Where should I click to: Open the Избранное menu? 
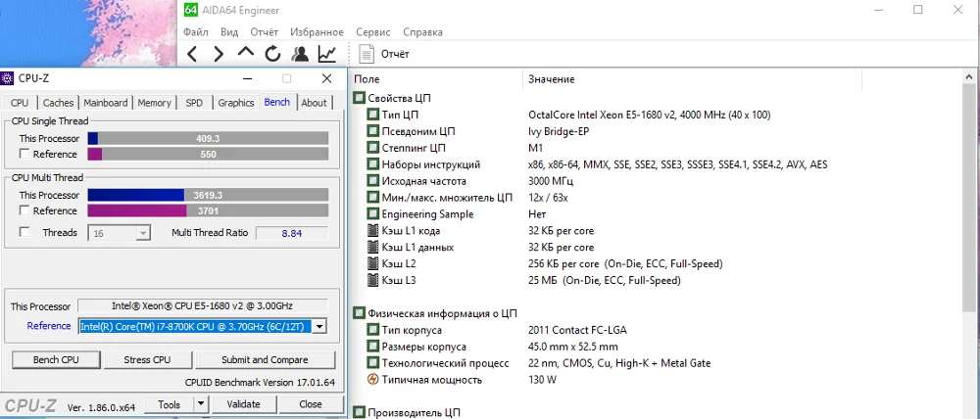(317, 32)
